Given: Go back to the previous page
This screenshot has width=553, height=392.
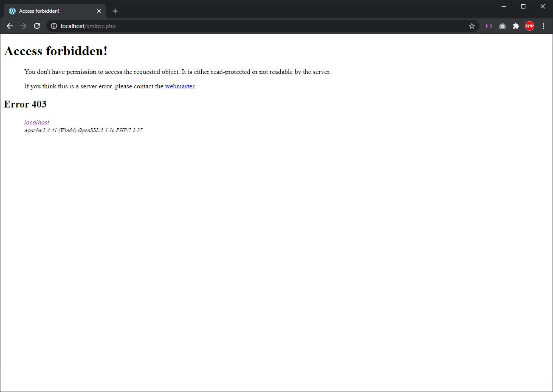Looking at the screenshot, I should [x=10, y=26].
